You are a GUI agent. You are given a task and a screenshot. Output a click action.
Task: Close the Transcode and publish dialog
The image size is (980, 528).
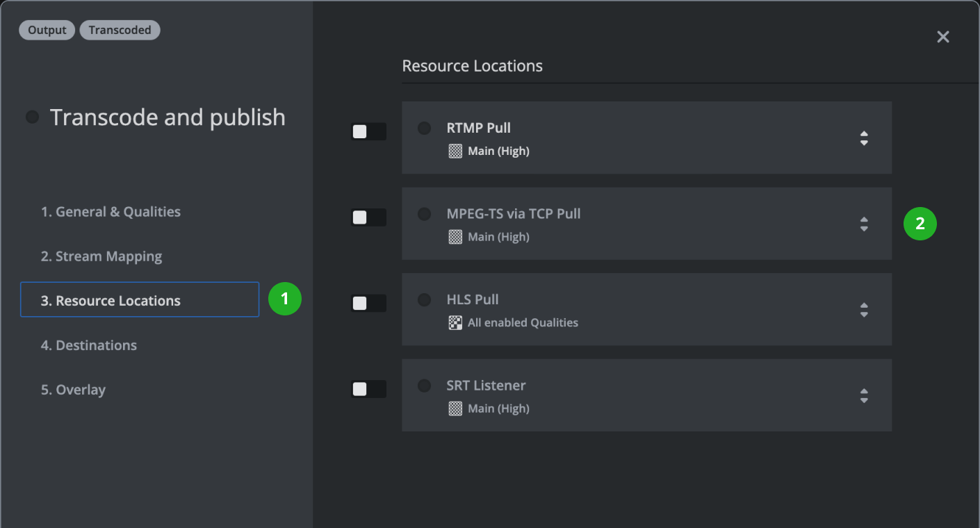[942, 37]
